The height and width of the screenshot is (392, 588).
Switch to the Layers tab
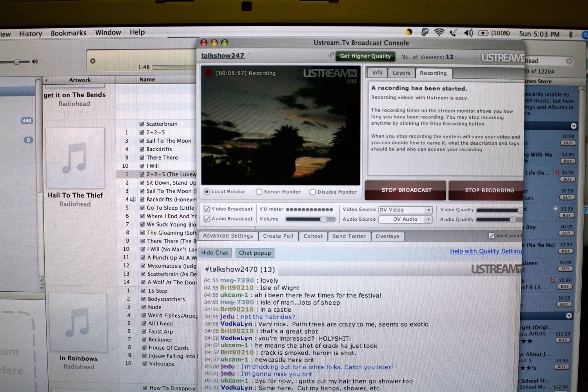401,73
